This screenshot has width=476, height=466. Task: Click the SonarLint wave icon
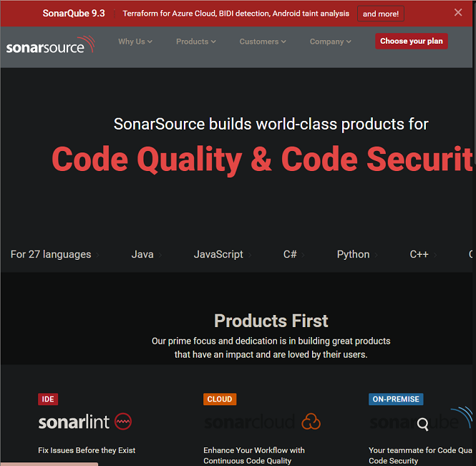click(x=123, y=422)
